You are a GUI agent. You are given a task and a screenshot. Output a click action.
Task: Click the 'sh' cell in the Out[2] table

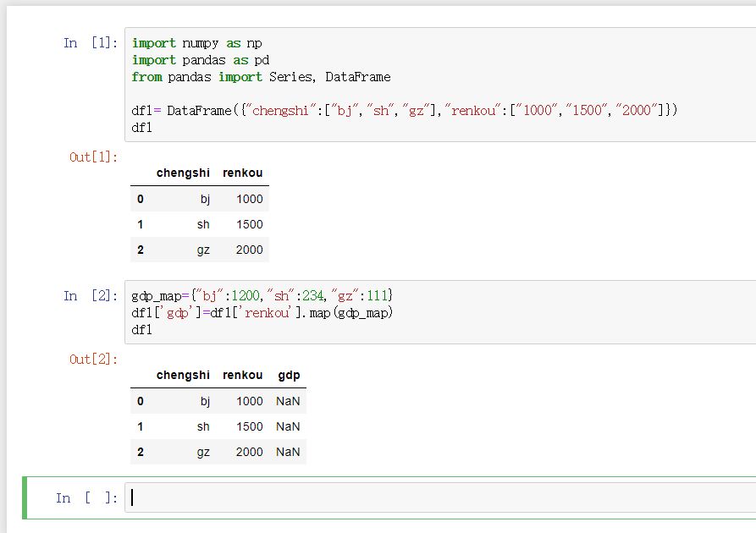point(203,426)
